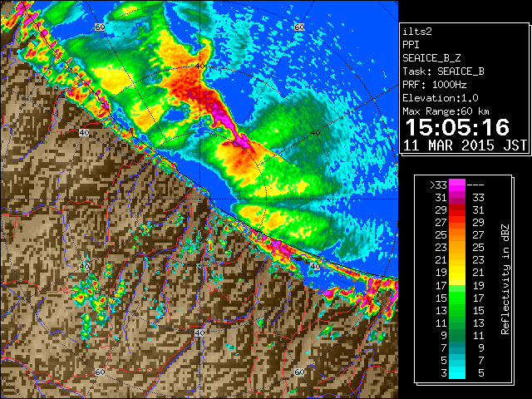This screenshot has height=399, width=532.
Task: Click the "3" label at legend bottom
Action: (444, 373)
